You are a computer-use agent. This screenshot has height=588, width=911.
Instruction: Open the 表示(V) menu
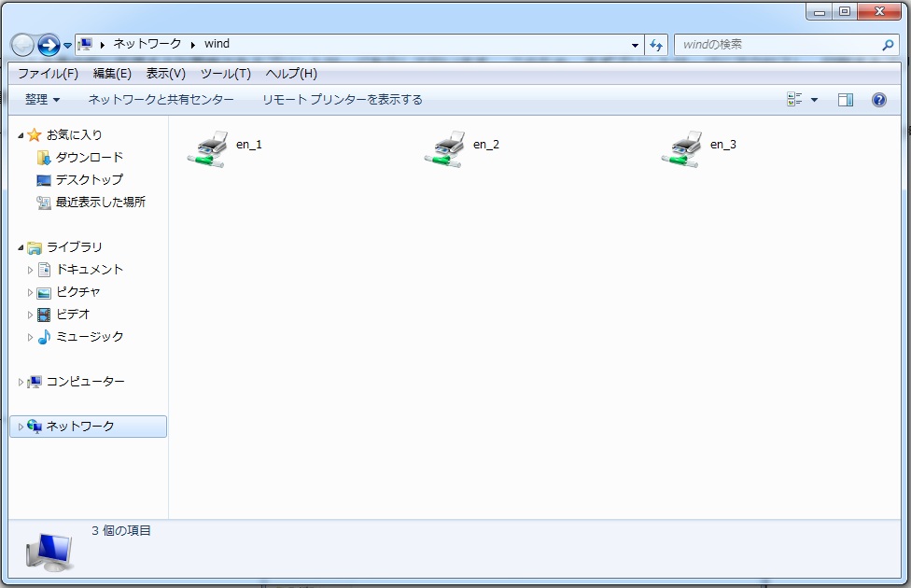[x=165, y=73]
